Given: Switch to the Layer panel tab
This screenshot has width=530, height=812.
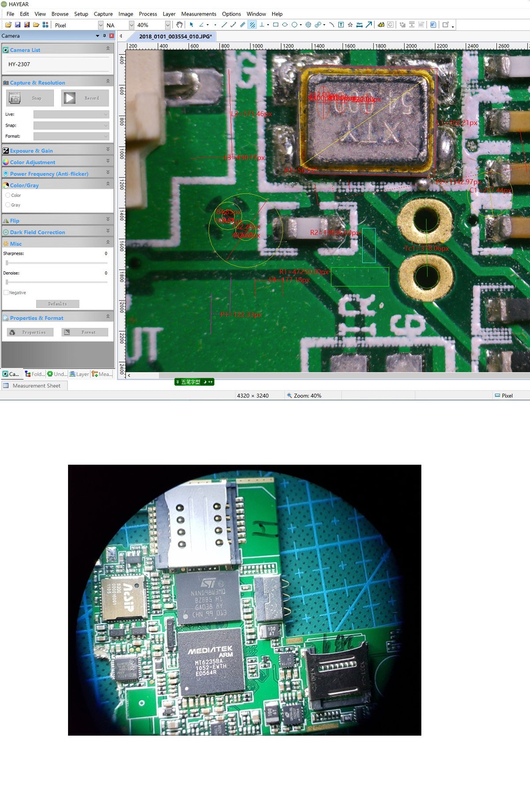Looking at the screenshot, I should 79,374.
